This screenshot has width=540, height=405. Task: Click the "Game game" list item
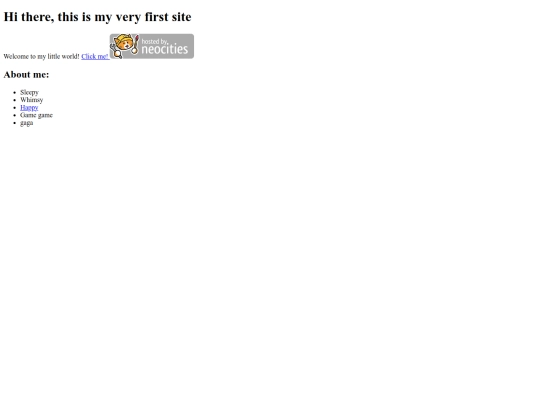[x=36, y=115]
